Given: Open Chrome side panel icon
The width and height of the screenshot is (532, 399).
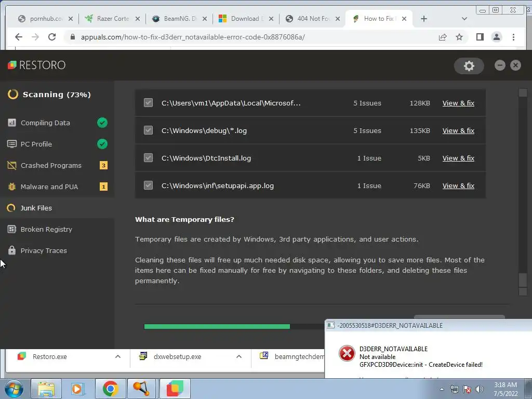Looking at the screenshot, I should pos(480,37).
